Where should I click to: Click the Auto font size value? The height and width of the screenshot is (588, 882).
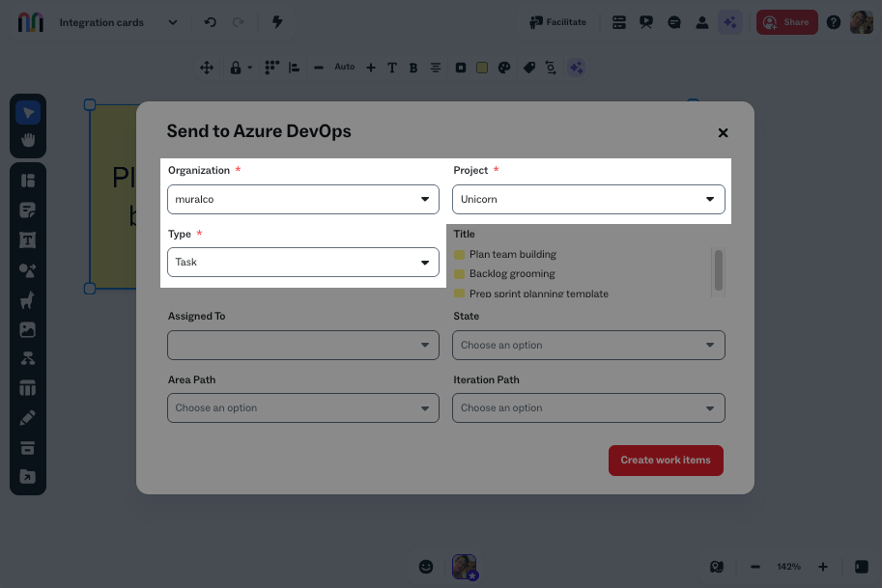pyautogui.click(x=345, y=67)
